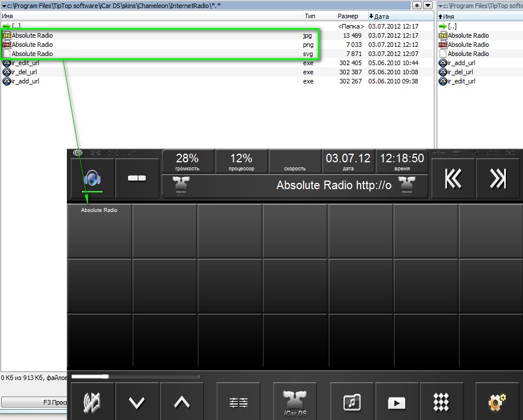Viewport: 523px width, 420px height.
Task: Click the small globe network status icon
Action: pos(78,153)
